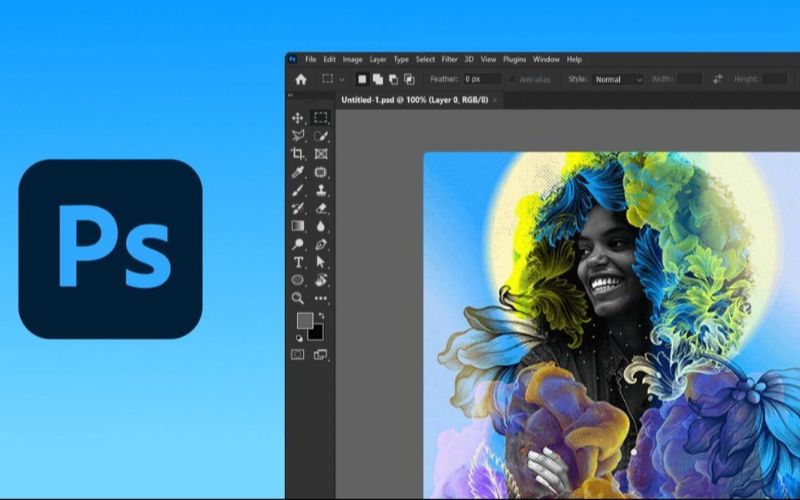Click the Width input field
The image size is (800, 500).
[690, 79]
